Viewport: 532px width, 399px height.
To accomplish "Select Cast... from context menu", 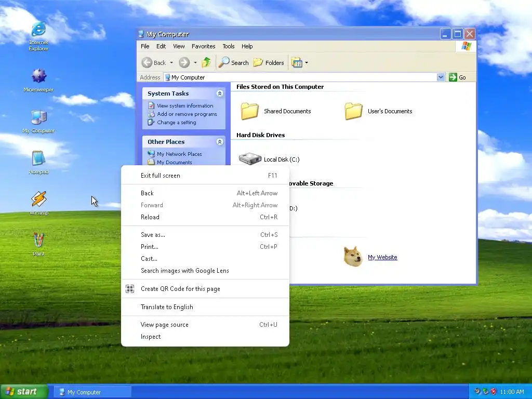I will pos(205,259).
